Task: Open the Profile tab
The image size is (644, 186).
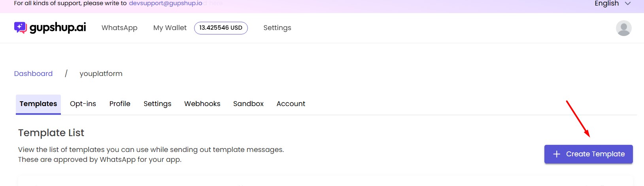Action: [120, 104]
